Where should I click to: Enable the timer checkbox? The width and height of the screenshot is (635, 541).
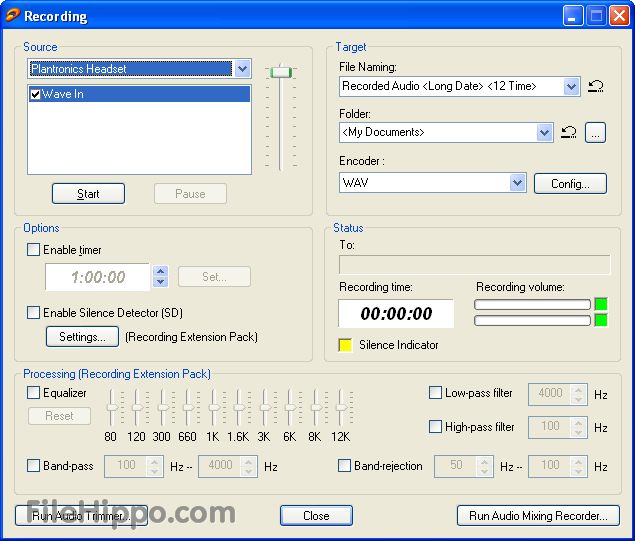click(34, 250)
